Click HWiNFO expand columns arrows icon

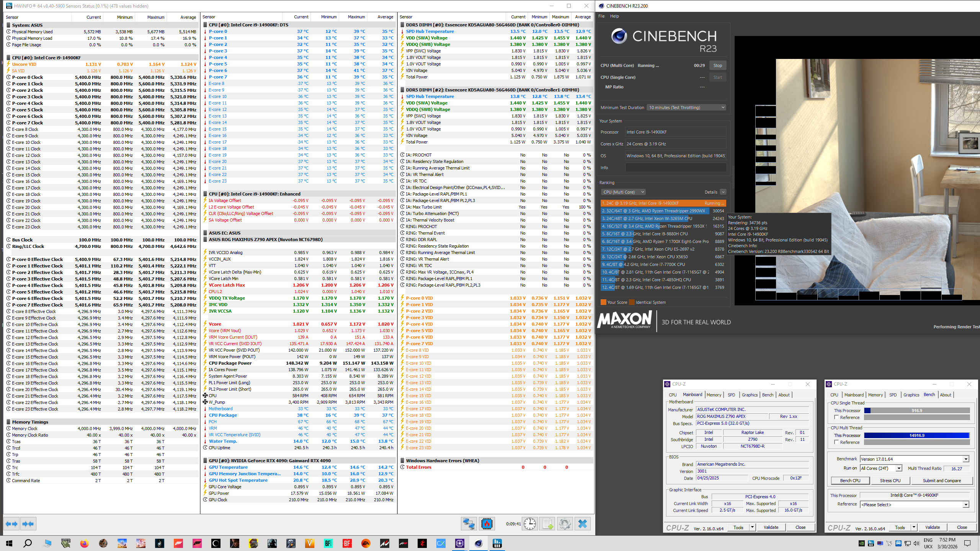point(11,524)
